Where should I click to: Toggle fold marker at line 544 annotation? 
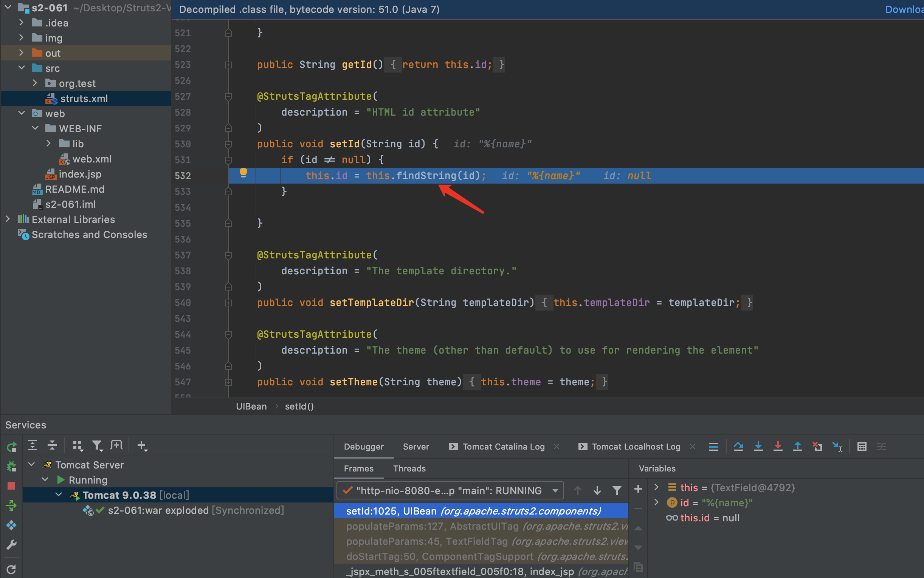pos(228,334)
